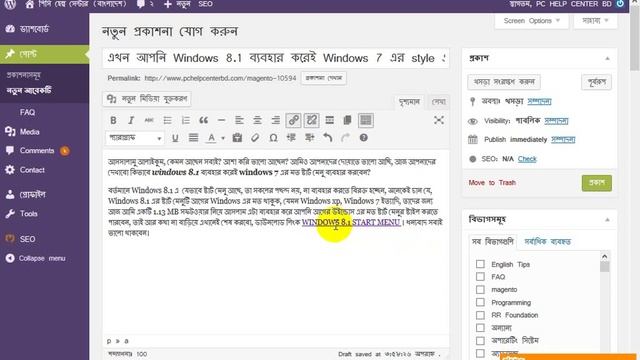
Task: Open the paragraph format dropdown
Action: click(x=135, y=138)
